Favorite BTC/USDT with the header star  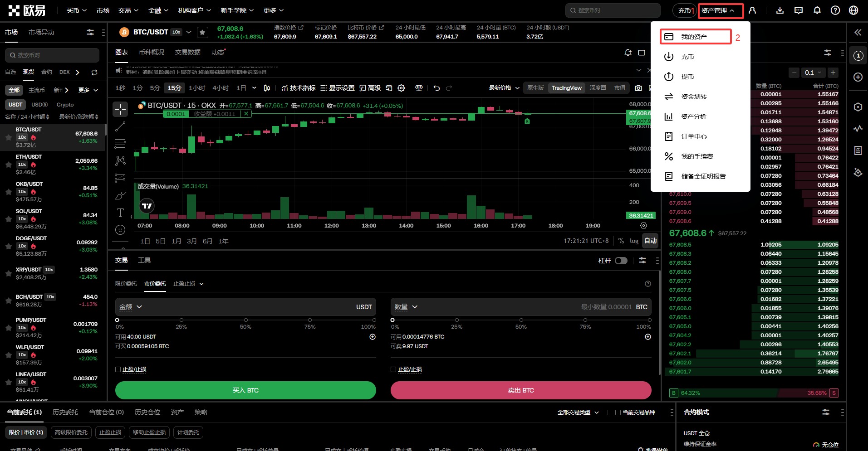[x=203, y=32]
